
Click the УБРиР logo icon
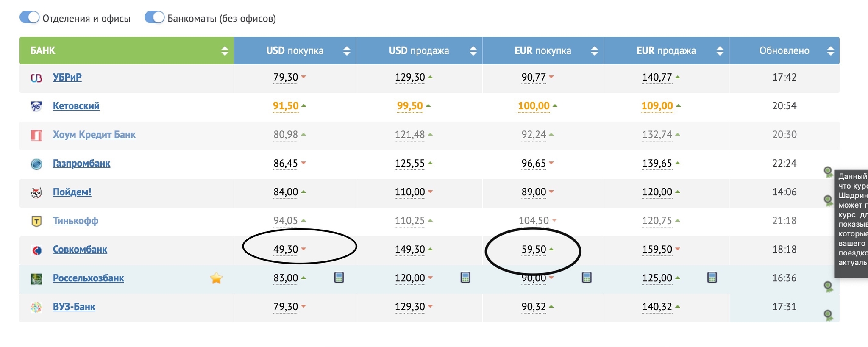[x=36, y=78]
